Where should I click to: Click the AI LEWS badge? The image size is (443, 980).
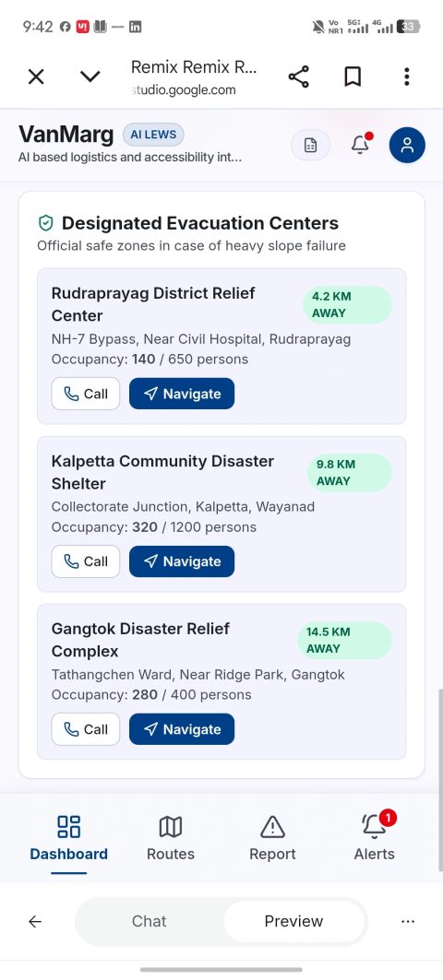(153, 135)
